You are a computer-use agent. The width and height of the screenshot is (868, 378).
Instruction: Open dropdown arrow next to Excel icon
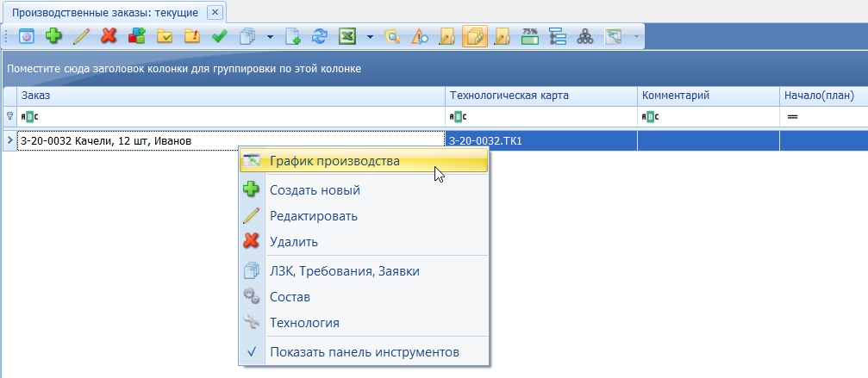point(370,37)
